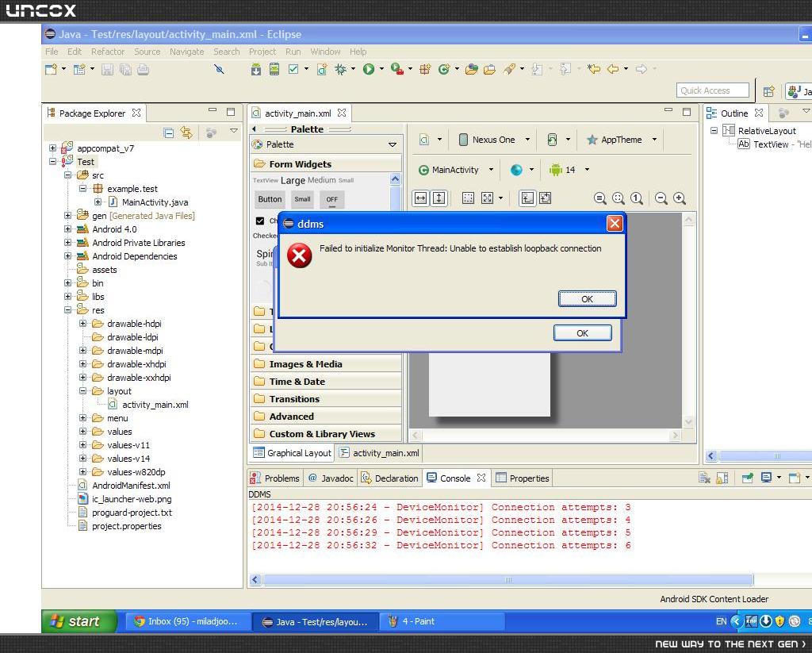Open the Project menu

click(x=262, y=52)
